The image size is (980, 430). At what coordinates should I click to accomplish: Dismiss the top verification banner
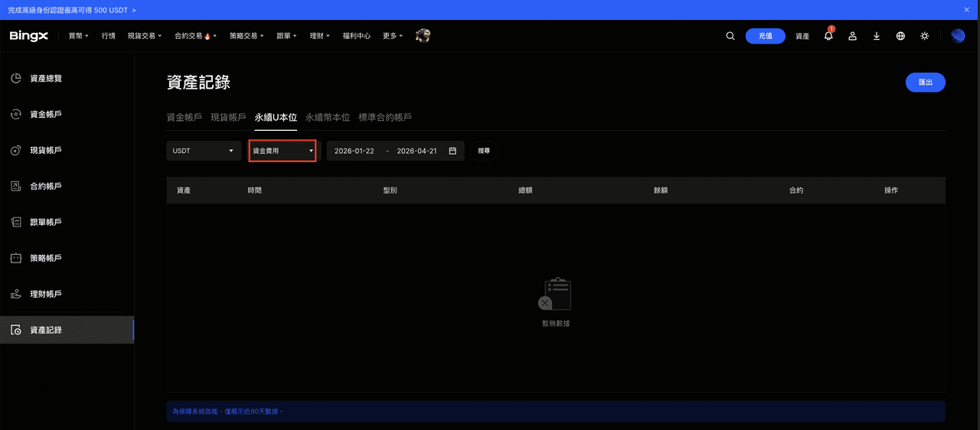(966, 10)
